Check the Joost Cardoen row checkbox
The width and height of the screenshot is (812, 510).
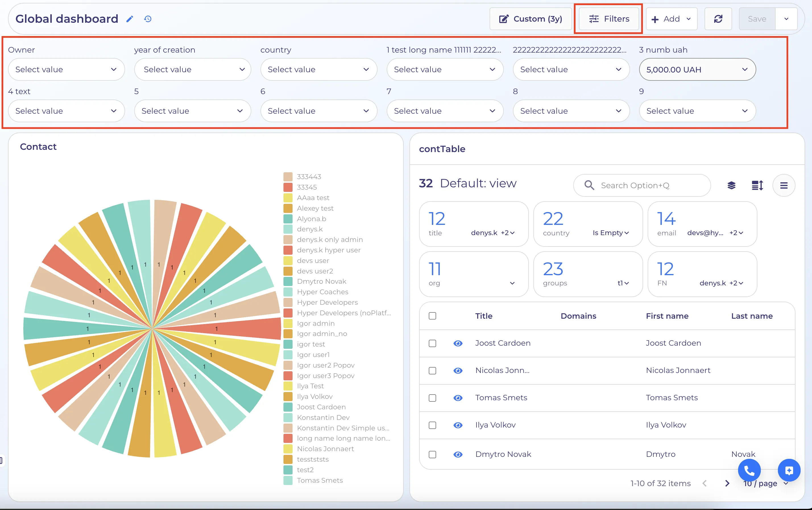pyautogui.click(x=432, y=343)
